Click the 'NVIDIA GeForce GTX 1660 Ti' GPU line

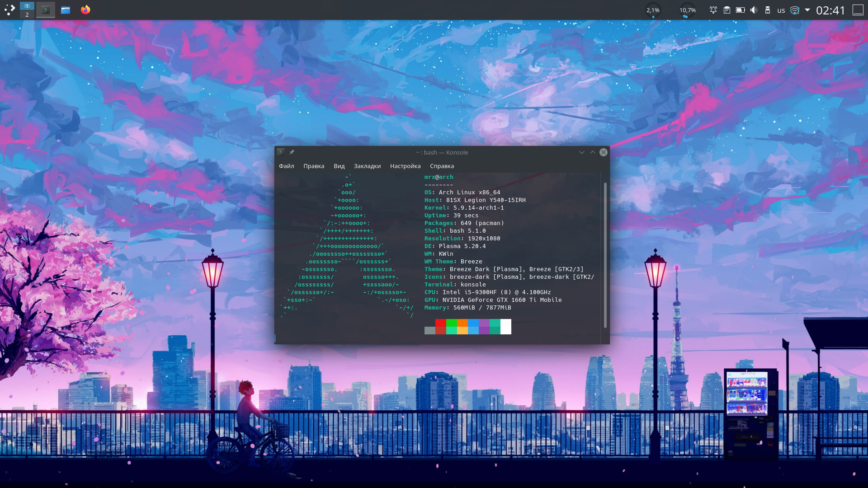[493, 300]
